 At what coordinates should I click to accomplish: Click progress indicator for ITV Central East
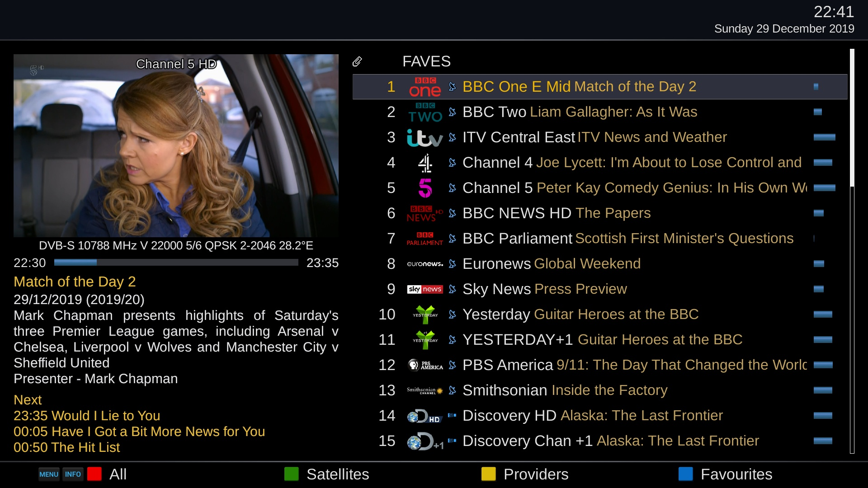coord(824,137)
